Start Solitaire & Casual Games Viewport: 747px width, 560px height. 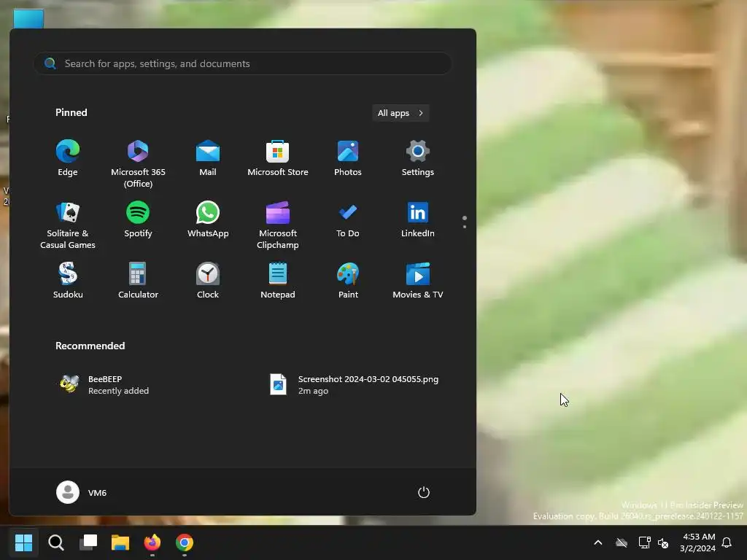[68, 225]
